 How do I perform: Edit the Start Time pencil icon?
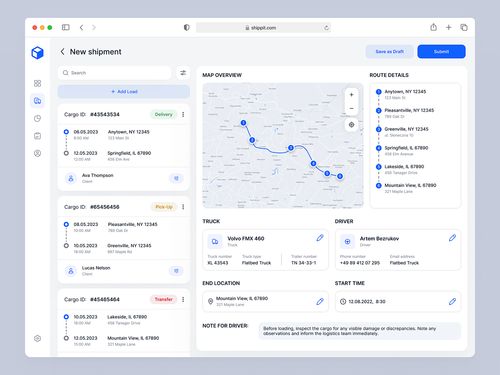point(452,301)
